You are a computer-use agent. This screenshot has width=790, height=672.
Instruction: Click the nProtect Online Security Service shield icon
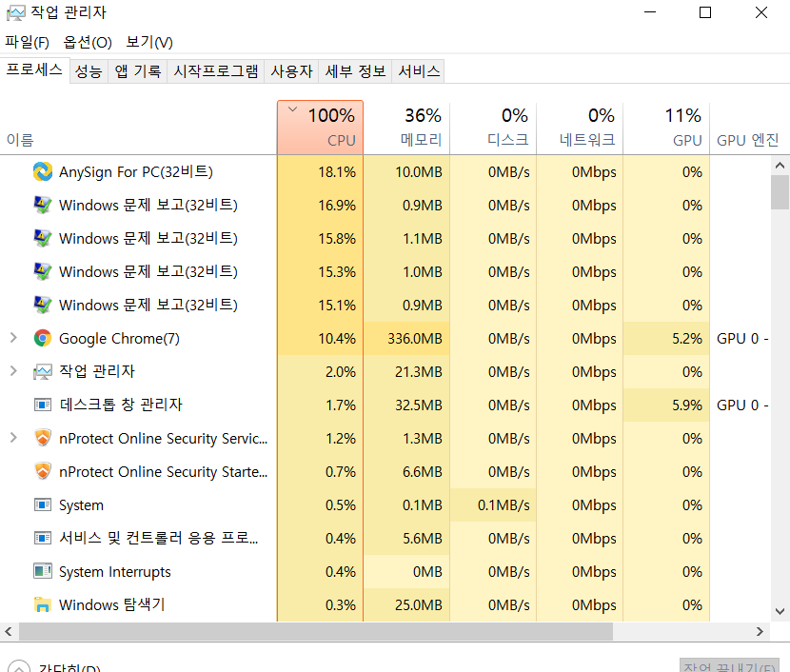[43, 438]
